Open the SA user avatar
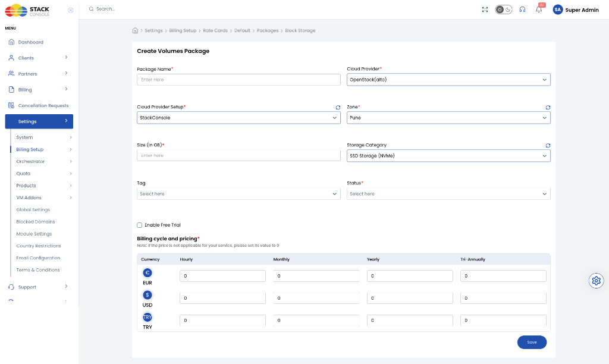The height and width of the screenshot is (364, 609). pyautogui.click(x=558, y=10)
